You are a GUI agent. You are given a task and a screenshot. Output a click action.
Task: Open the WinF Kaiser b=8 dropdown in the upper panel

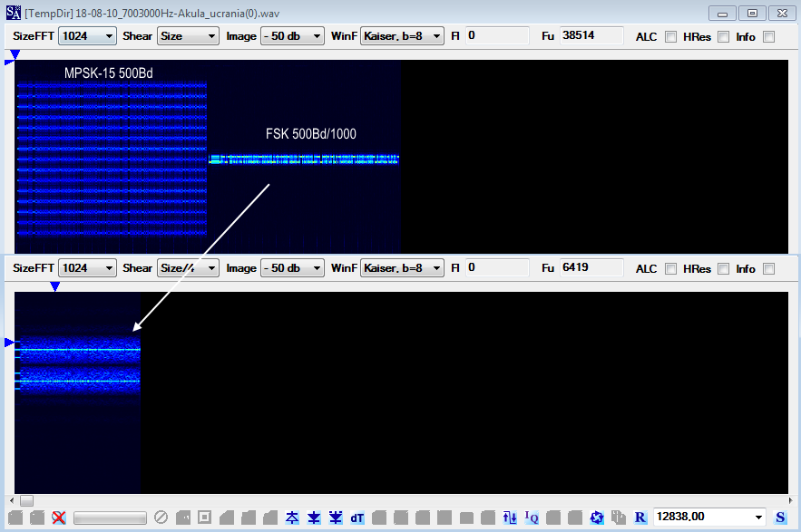click(402, 36)
